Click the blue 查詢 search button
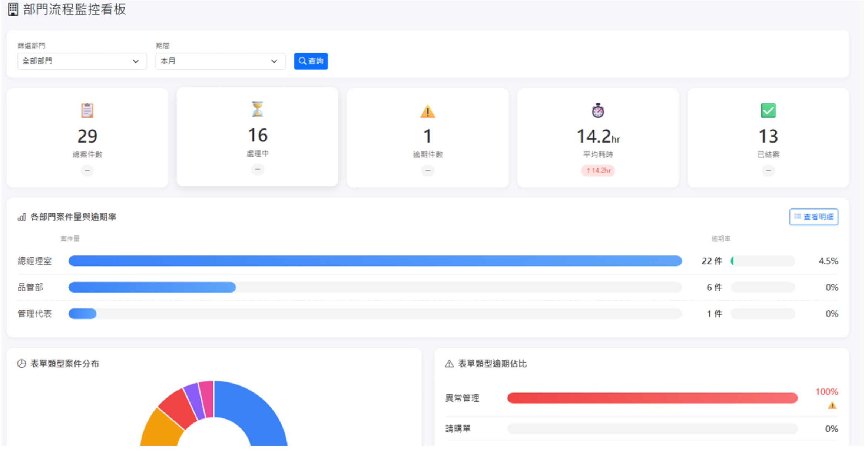Image resolution: width=868 pixels, height=451 pixels. tap(311, 61)
